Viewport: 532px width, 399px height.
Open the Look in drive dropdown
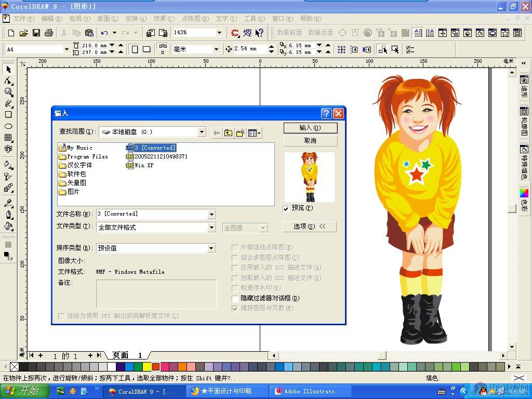(x=202, y=131)
